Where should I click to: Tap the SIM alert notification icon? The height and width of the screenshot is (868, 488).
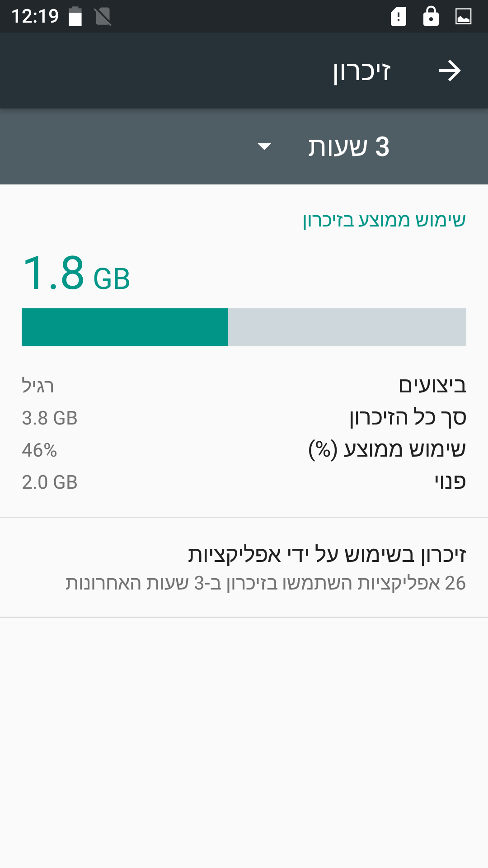point(398,17)
